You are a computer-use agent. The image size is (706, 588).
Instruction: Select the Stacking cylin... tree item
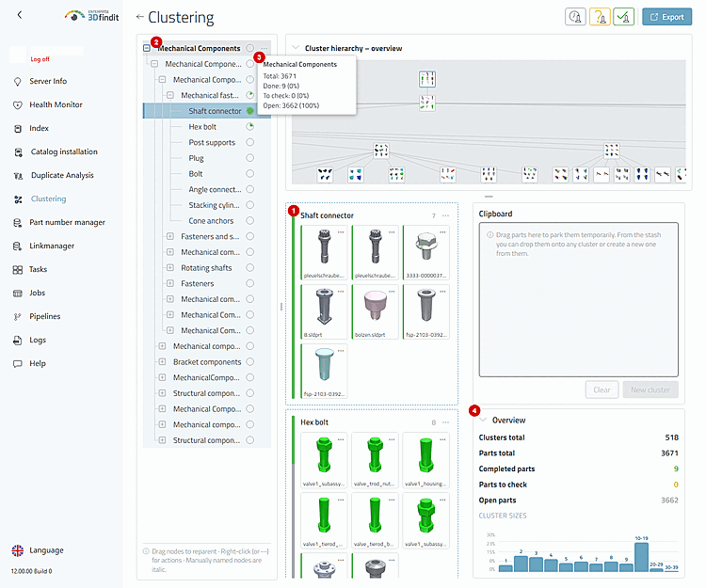(x=214, y=205)
